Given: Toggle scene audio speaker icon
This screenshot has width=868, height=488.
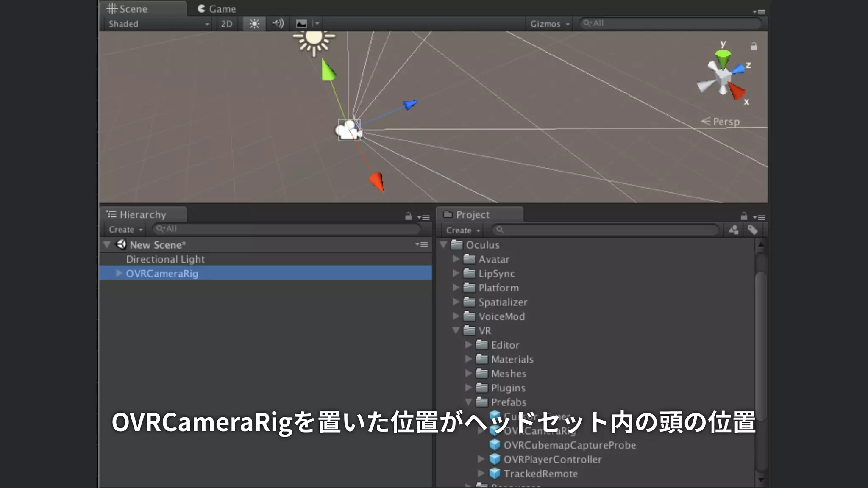Looking at the screenshot, I should (x=278, y=23).
